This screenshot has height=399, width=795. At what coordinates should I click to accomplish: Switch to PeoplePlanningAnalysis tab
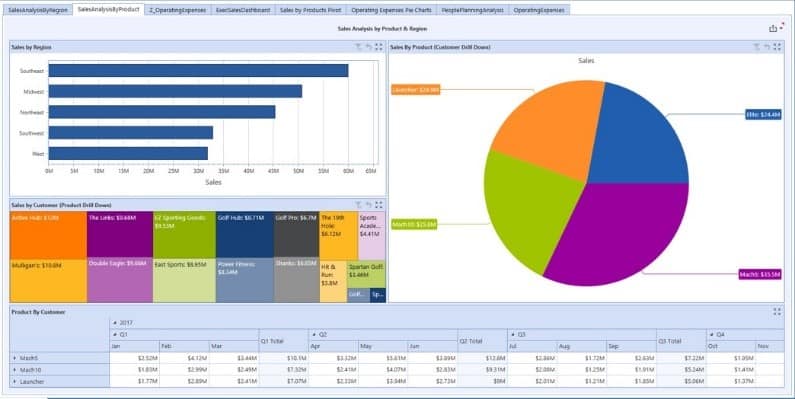(473, 10)
